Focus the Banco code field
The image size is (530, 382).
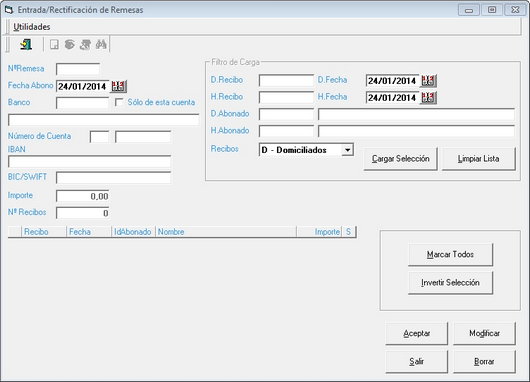point(82,103)
